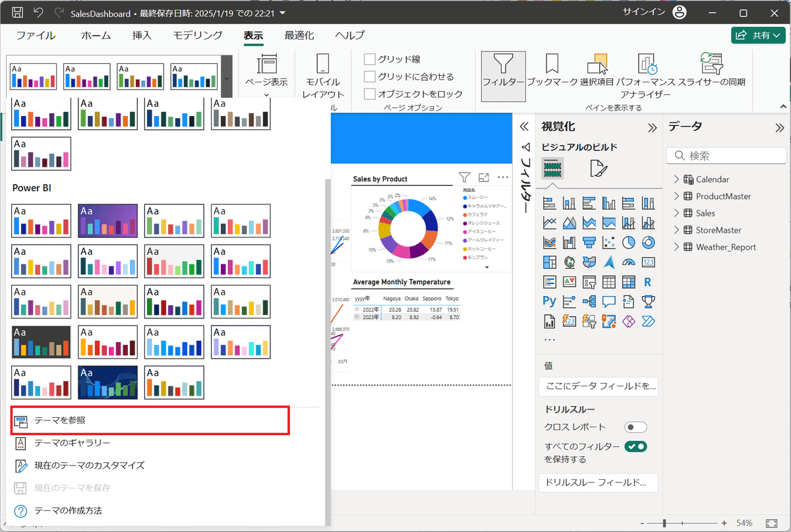
Task: Enable the グリッド線 checkbox
Action: tap(370, 59)
